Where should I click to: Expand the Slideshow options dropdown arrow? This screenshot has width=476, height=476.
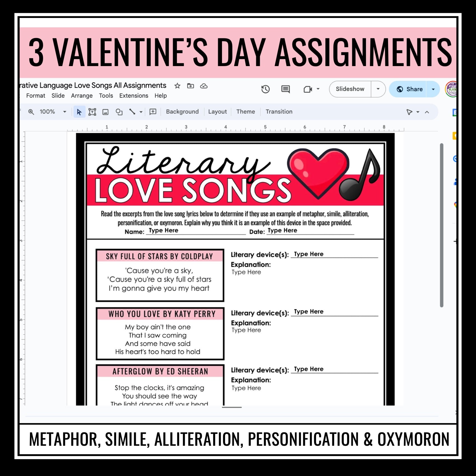(x=378, y=89)
